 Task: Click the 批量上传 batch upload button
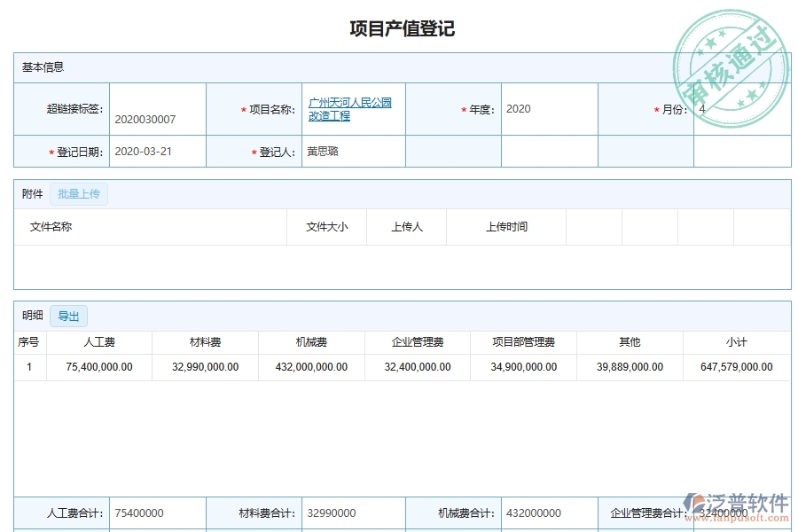(x=78, y=193)
